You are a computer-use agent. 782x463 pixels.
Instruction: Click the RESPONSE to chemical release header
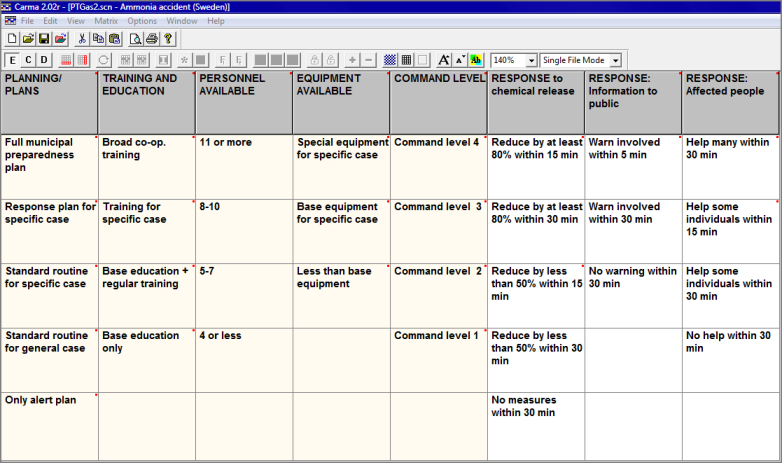coord(536,103)
